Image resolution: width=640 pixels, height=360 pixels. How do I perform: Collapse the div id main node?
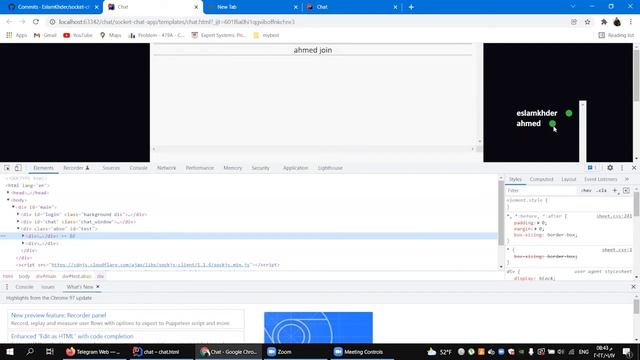(x=13, y=207)
